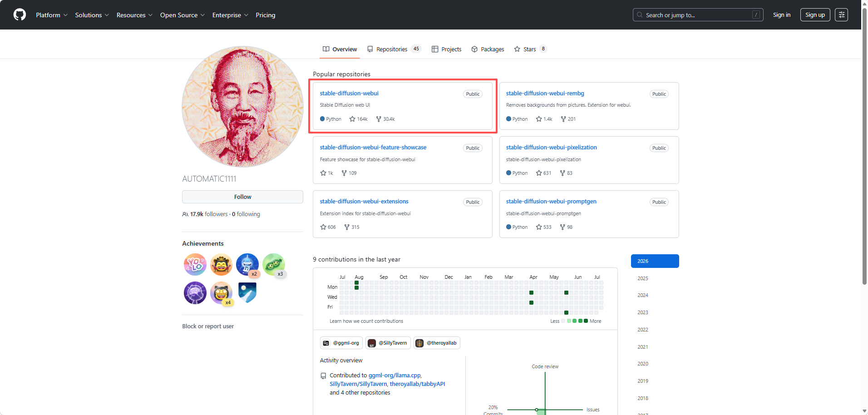Click fork icon on pixelization repository card
Image resolution: width=868 pixels, height=415 pixels.
click(x=562, y=173)
